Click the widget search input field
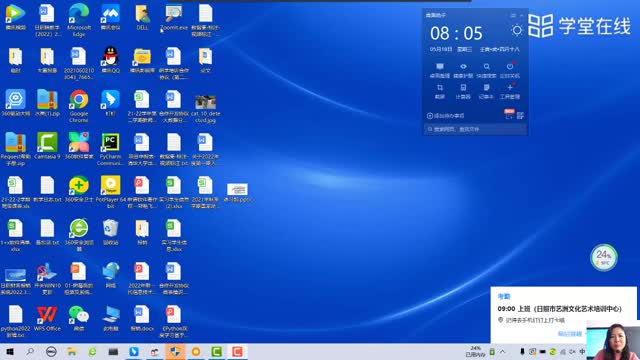640x360 pixels. 476,129
